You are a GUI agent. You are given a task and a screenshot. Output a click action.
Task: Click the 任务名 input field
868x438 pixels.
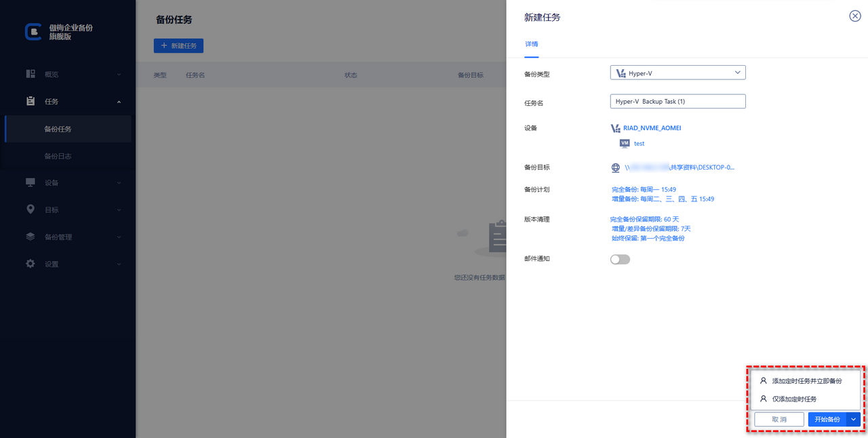click(678, 101)
